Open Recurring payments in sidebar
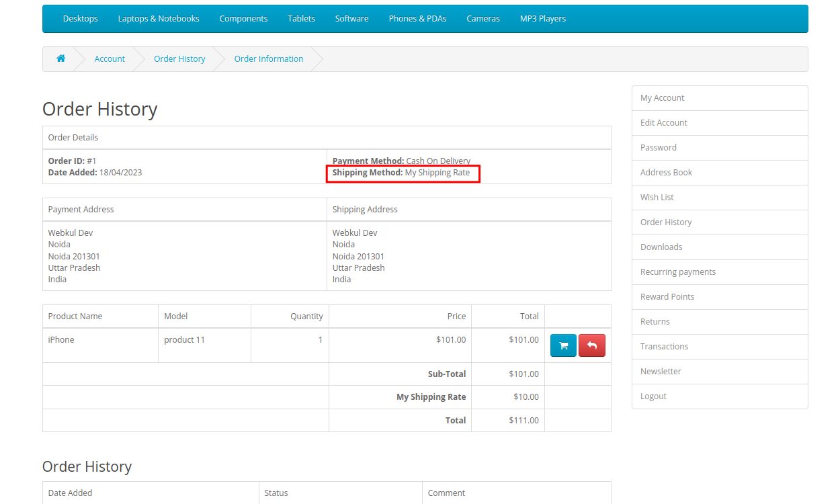The width and height of the screenshot is (840, 504). [720, 272]
